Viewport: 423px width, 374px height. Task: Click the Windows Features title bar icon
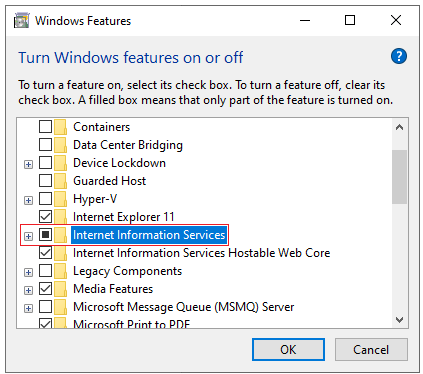point(22,21)
